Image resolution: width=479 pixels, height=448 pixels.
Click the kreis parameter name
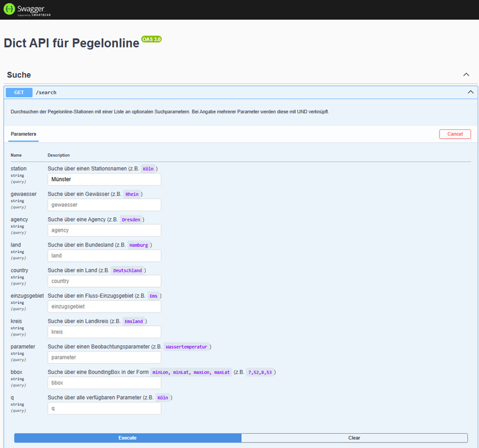tap(16, 321)
